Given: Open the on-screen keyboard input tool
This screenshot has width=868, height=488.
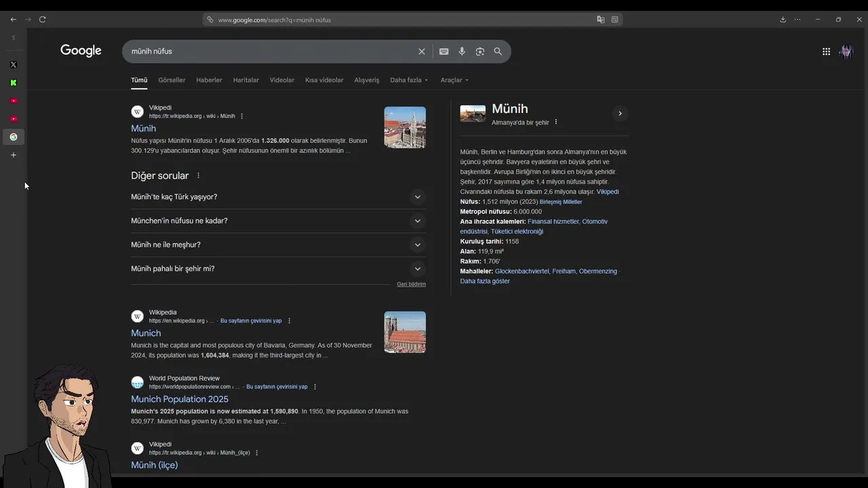Looking at the screenshot, I should [x=444, y=52].
